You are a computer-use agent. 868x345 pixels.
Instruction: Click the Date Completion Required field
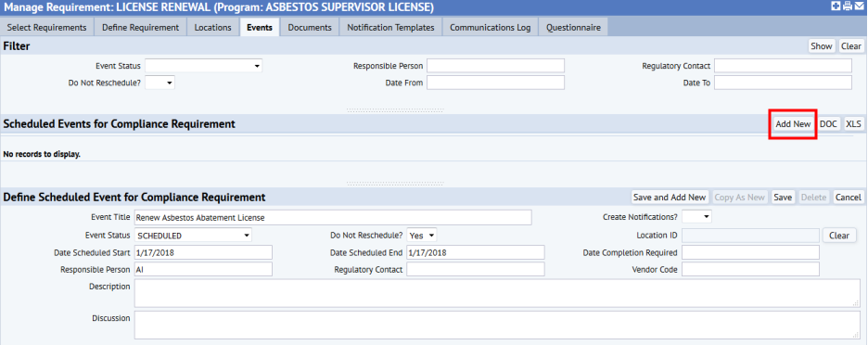(750, 252)
